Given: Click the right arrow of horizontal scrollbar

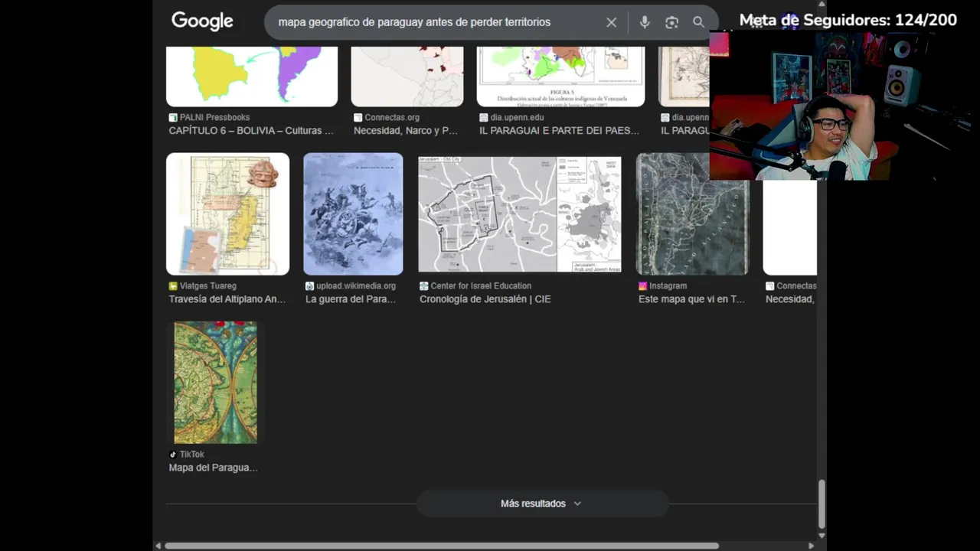Looking at the screenshot, I should (x=811, y=546).
